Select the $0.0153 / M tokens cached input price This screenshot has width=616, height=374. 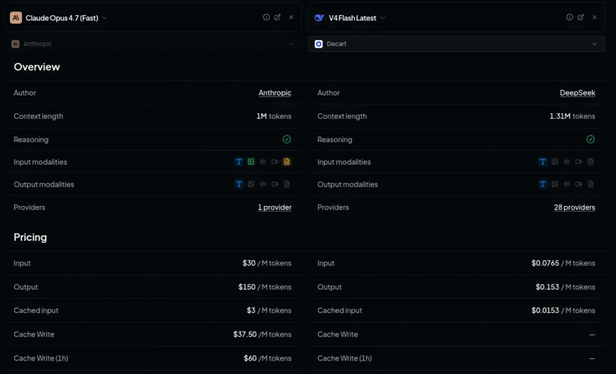click(x=563, y=310)
